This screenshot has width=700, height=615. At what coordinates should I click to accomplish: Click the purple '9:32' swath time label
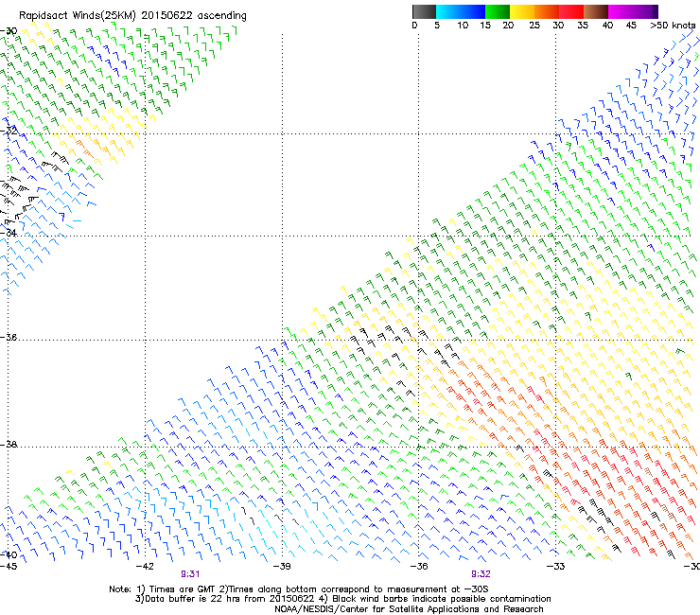(x=481, y=574)
